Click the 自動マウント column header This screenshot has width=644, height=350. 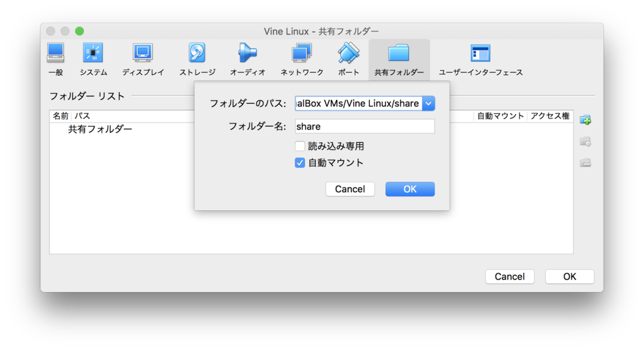(x=500, y=116)
